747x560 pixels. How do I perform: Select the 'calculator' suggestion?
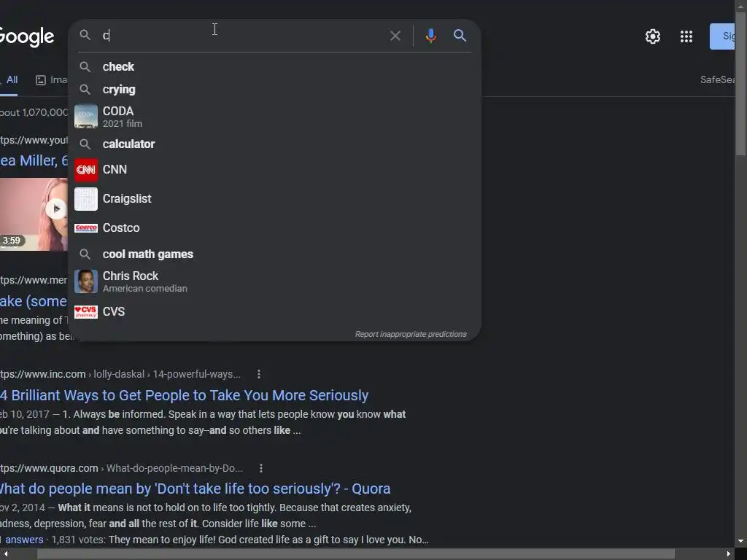(x=274, y=144)
